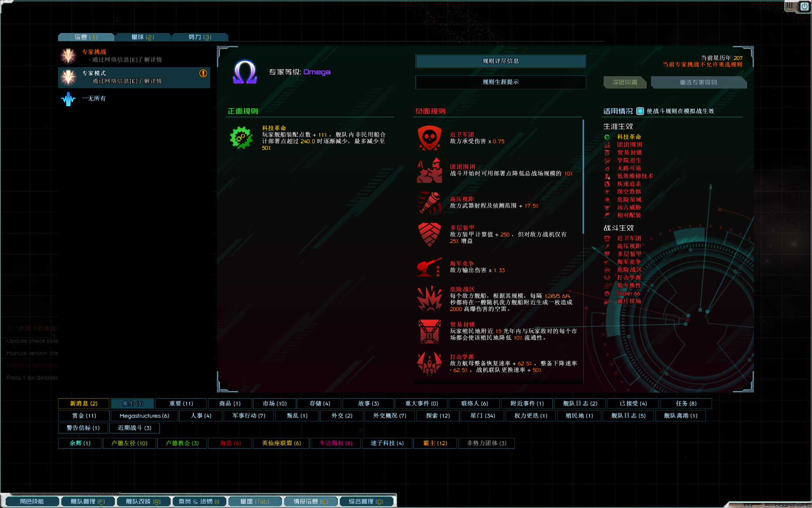Click the 贸易封锁 blockade icon
Viewport: 812px width, 508px height.
tap(429, 331)
